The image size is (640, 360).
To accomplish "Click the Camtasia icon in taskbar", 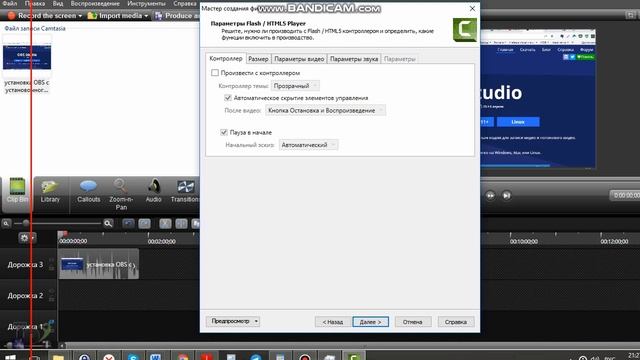I will click(353, 356).
